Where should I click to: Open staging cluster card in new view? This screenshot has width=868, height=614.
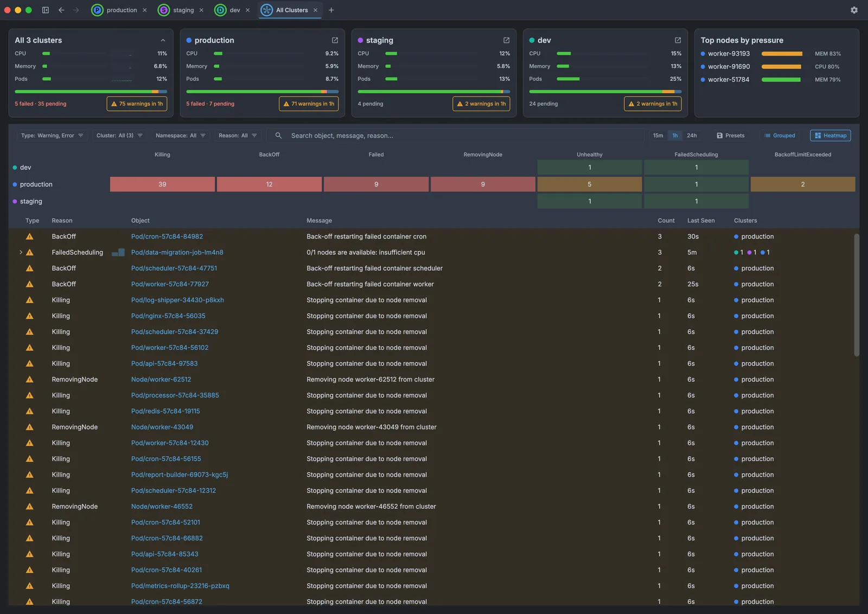tap(506, 40)
